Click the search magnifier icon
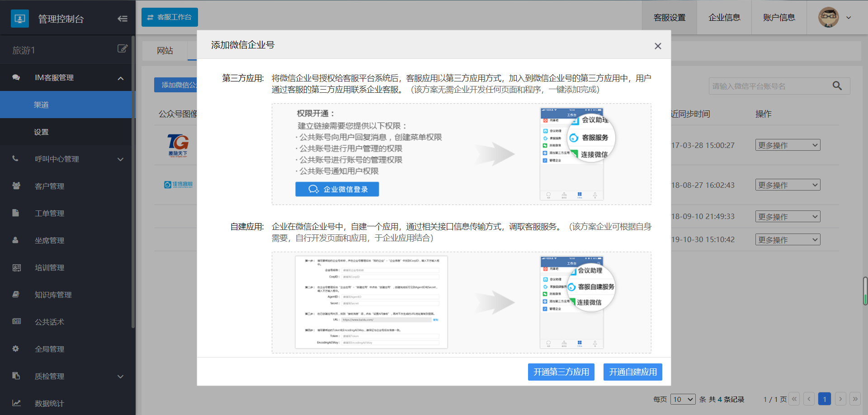The image size is (868, 415). [837, 86]
